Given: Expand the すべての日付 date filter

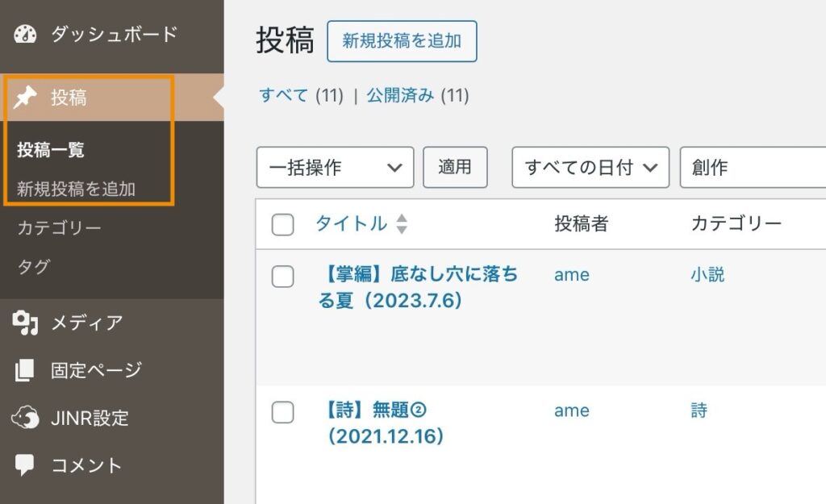Looking at the screenshot, I should point(590,168).
